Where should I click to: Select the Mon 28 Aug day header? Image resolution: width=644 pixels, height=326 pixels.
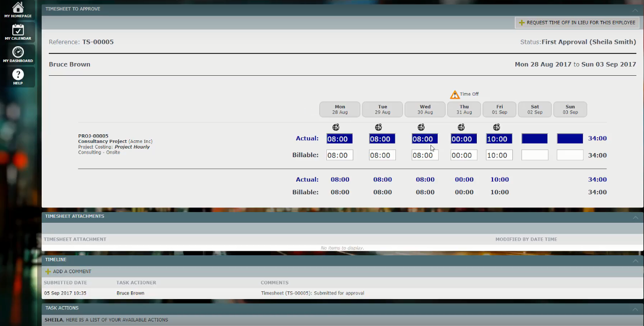(340, 109)
